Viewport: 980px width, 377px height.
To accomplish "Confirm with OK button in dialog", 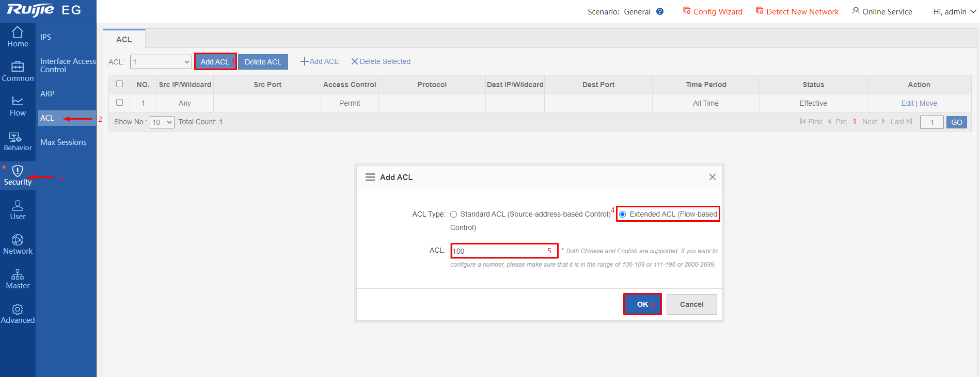I will tap(642, 304).
